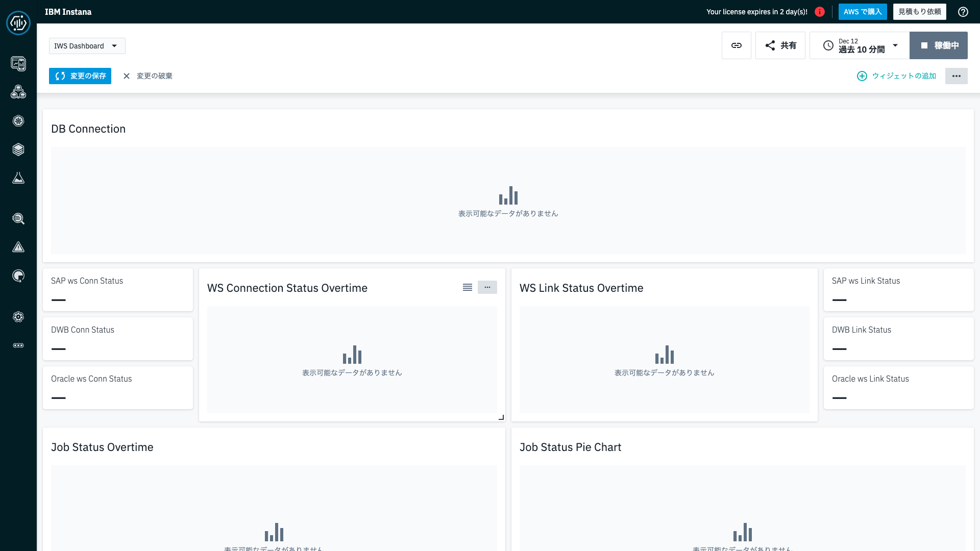Image resolution: width=980 pixels, height=551 pixels.
Task: Click the WS Connection widget resize handle
Action: 501,417
